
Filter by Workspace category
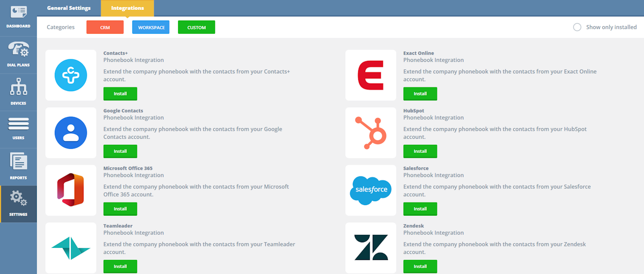tap(151, 27)
